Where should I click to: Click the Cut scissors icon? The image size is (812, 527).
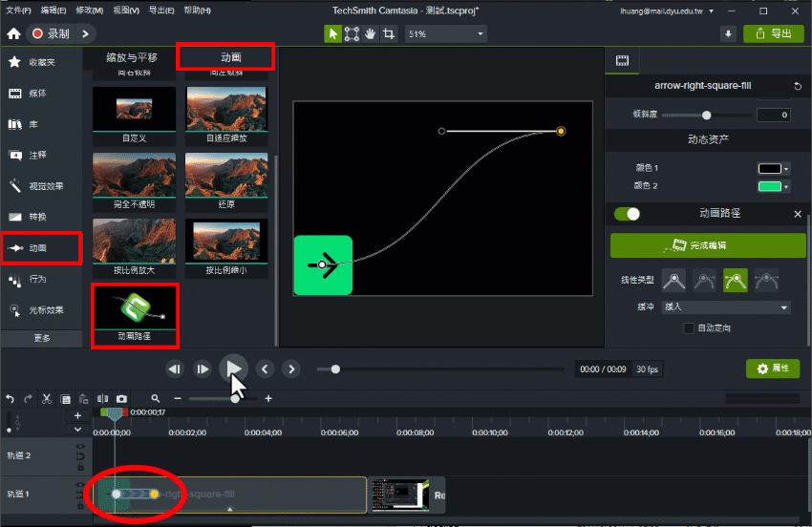coord(47,399)
